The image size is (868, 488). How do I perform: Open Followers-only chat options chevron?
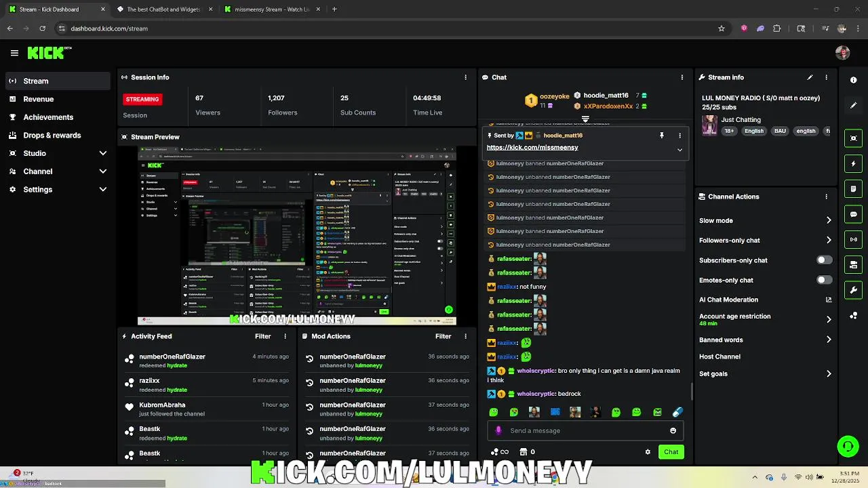pyautogui.click(x=828, y=240)
